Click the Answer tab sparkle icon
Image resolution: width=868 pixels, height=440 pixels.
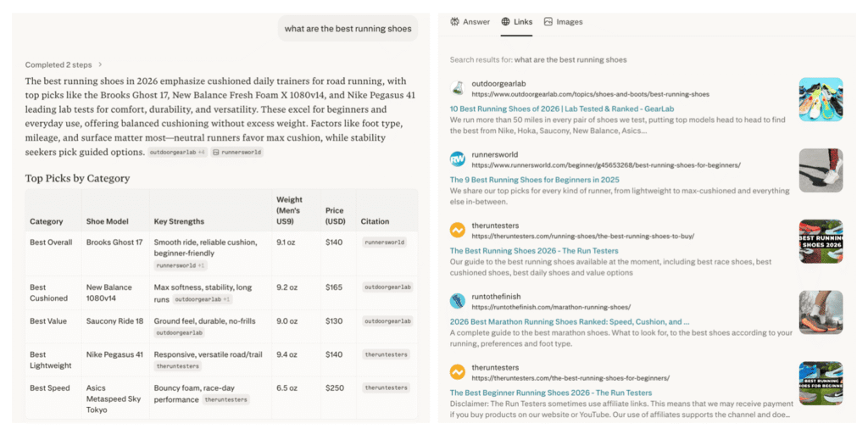click(x=454, y=22)
